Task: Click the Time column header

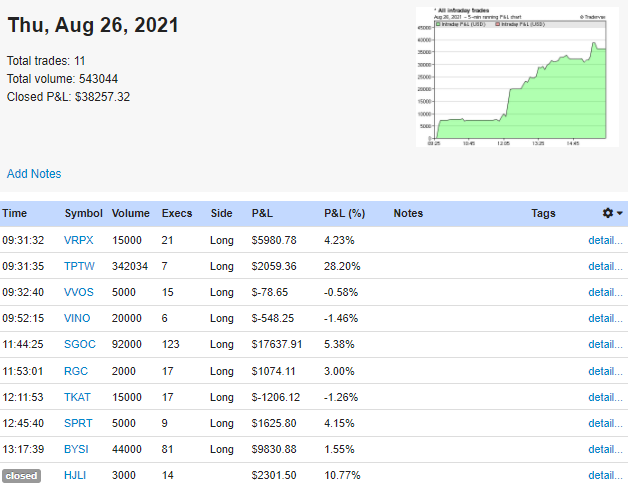Action: 14,213
